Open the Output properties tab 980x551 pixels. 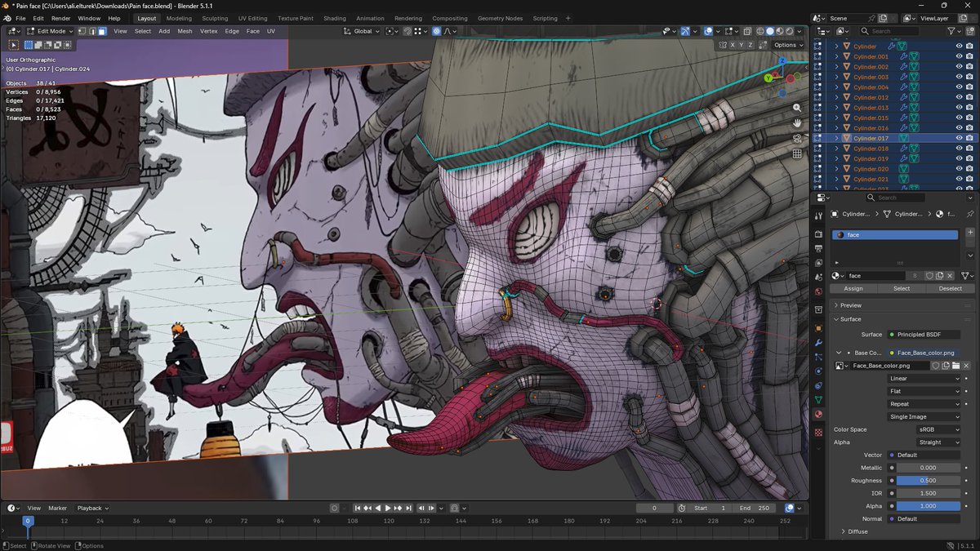(819, 249)
